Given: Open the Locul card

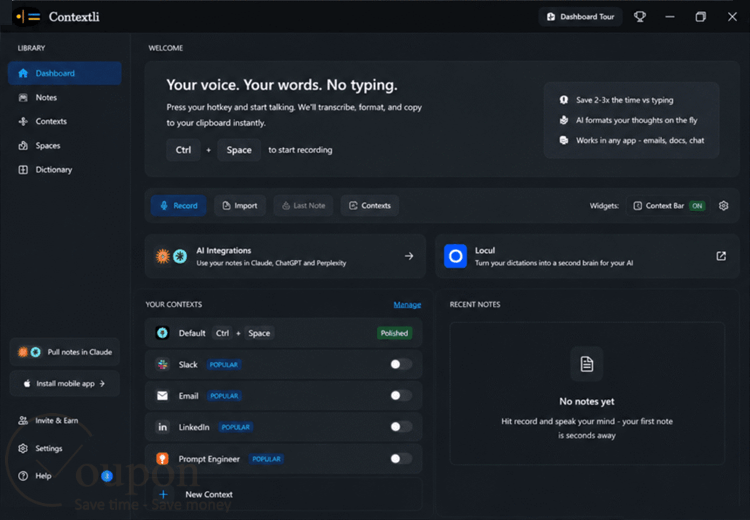Looking at the screenshot, I should pos(587,256).
